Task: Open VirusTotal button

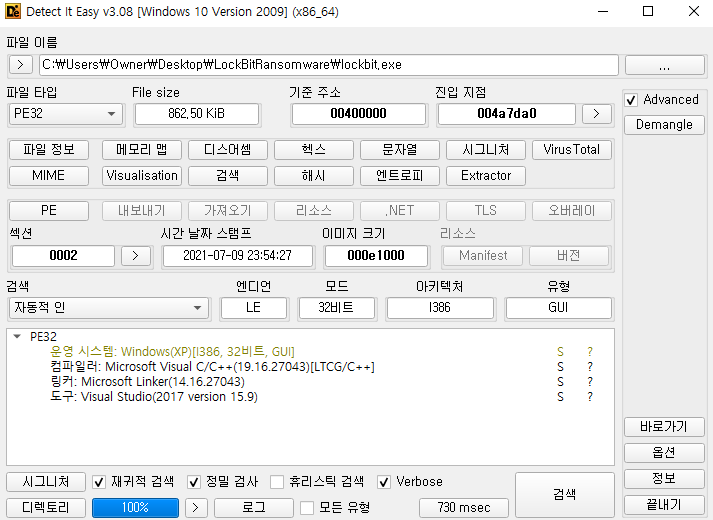Action: [x=572, y=150]
